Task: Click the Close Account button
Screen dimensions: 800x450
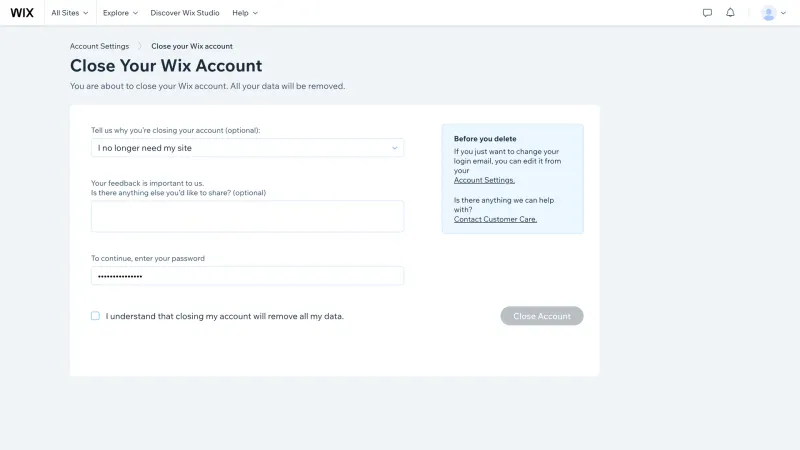Action: [x=542, y=316]
